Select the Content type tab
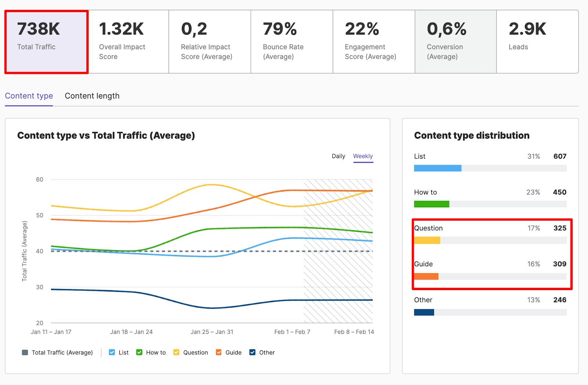The image size is (588, 385). pos(29,96)
